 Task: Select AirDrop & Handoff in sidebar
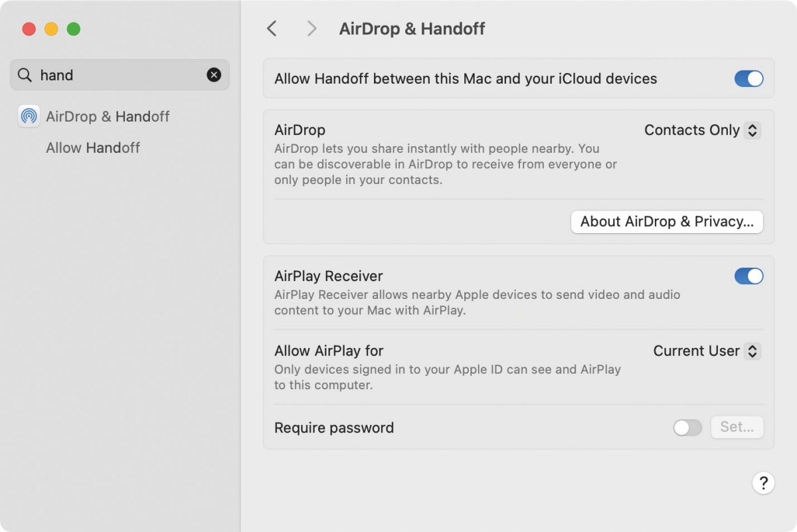tap(108, 116)
